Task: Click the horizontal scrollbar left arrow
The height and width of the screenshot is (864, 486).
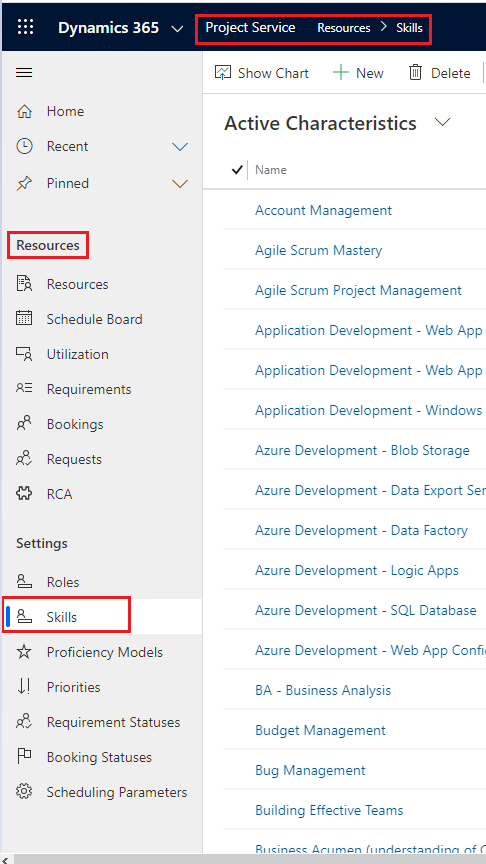Action: coord(6,860)
